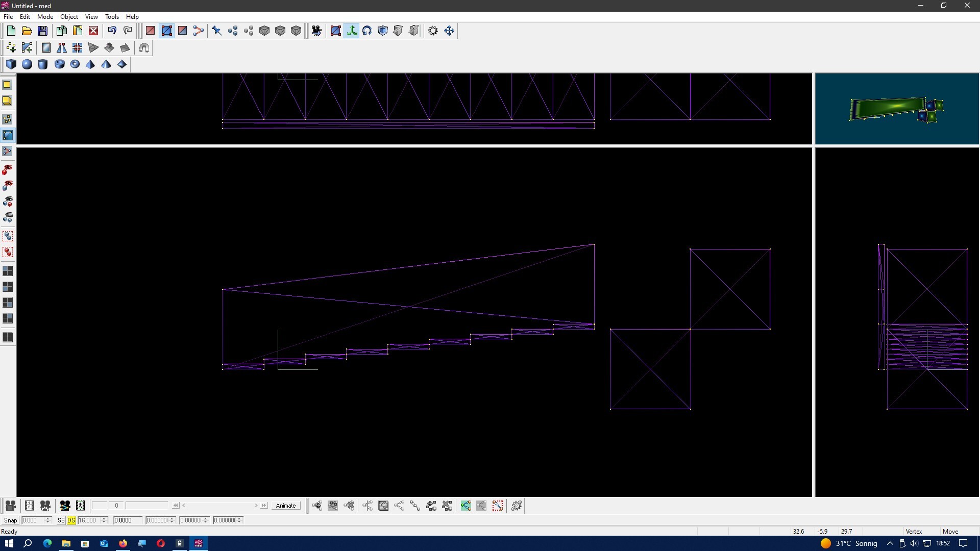The height and width of the screenshot is (551, 980).
Task: Click the Save file toolbar icon
Action: 43,31
